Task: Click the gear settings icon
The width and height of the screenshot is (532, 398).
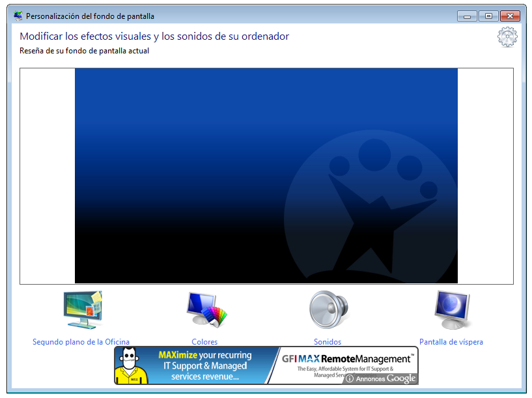Action: click(507, 37)
